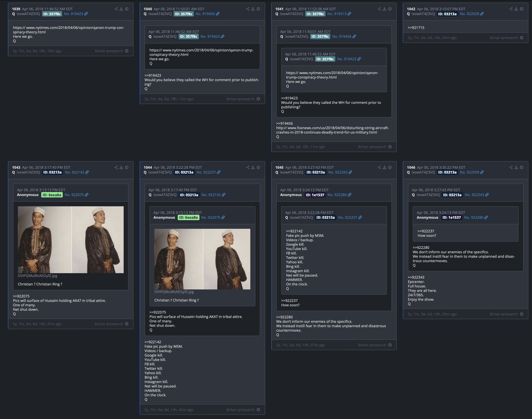The height and width of the screenshot is (419, 532).
Task: Click ID: 6eea8a badge in post 1043
Action: 52,195
